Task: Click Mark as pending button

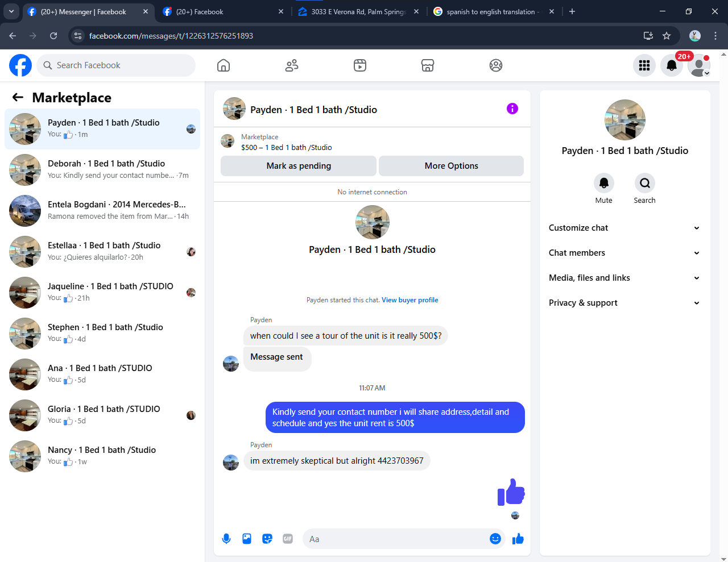Action: pyautogui.click(x=299, y=166)
